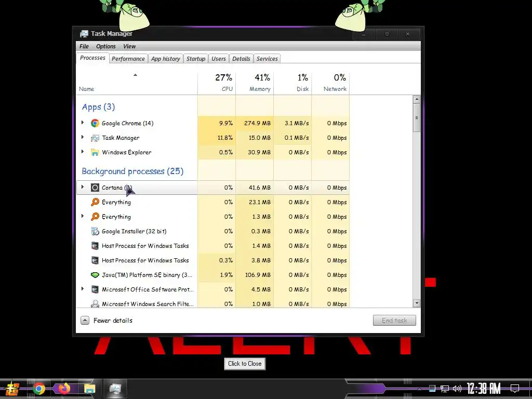Collapse view with Fewer details
Image resolution: width=532 pixels, height=399 pixels.
pyautogui.click(x=107, y=320)
